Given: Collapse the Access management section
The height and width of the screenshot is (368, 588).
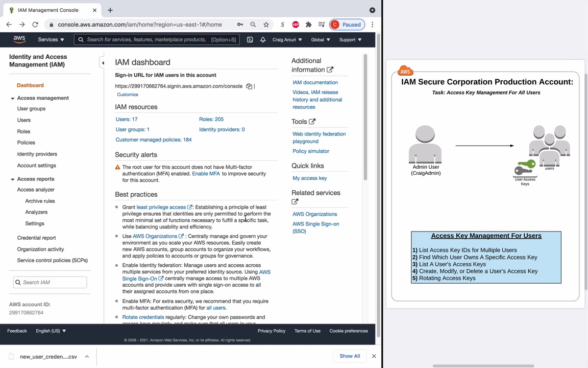Looking at the screenshot, I should pyautogui.click(x=12, y=98).
